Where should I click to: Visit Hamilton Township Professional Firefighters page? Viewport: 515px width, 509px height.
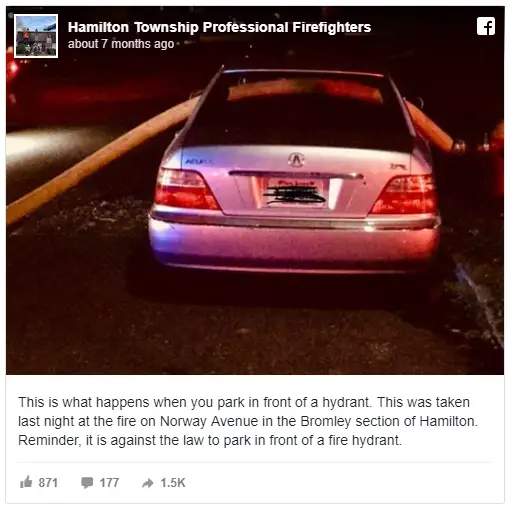pos(219,27)
